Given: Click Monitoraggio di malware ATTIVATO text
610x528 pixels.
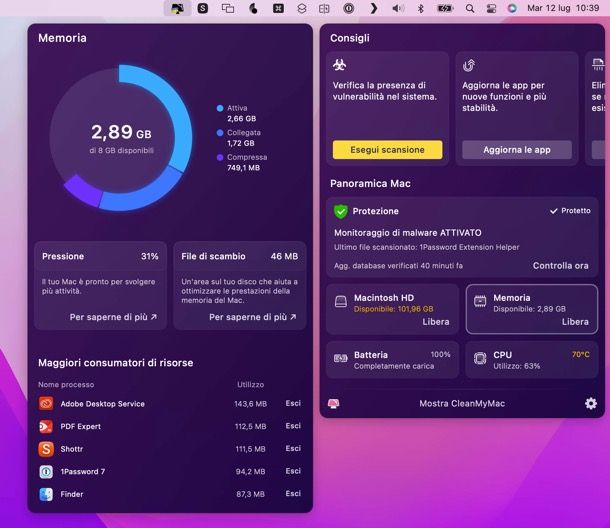Looking at the screenshot, I should click(x=408, y=233).
